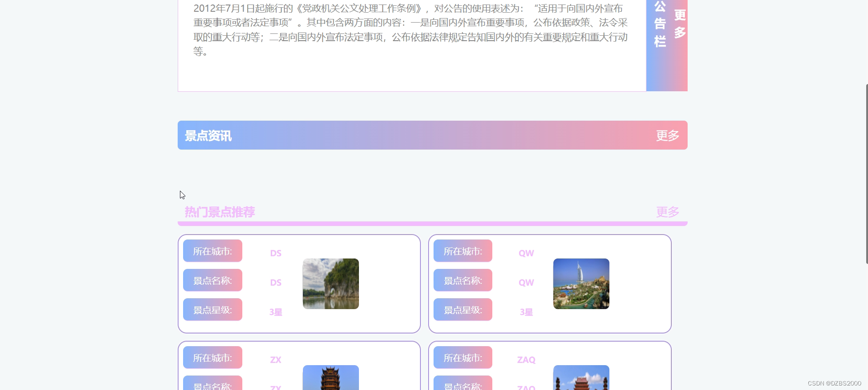Open 更多 link beside 热门景点推荐
Image resolution: width=868 pixels, height=390 pixels.
[x=667, y=212]
